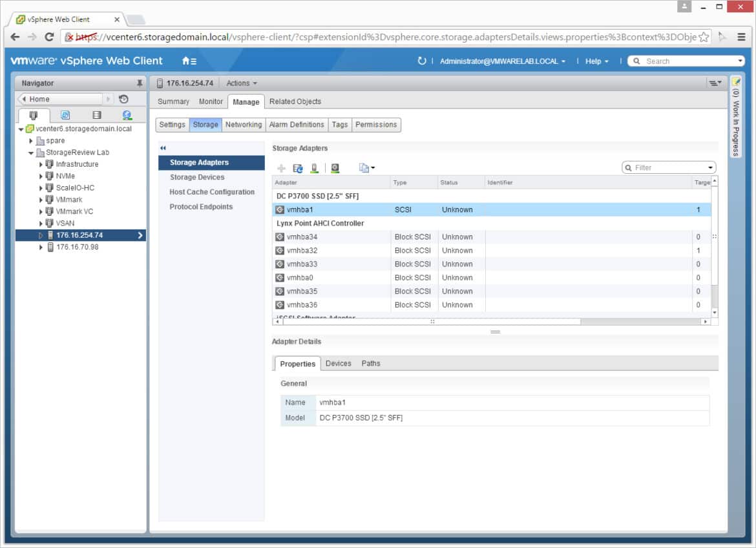756x548 pixels.
Task: Open the Permissions sub-tab
Action: (x=376, y=125)
